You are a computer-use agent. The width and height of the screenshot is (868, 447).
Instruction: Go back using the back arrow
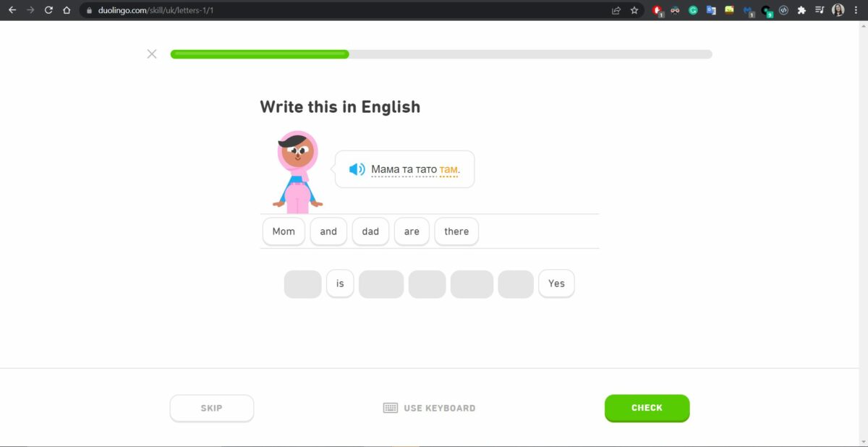coord(12,10)
